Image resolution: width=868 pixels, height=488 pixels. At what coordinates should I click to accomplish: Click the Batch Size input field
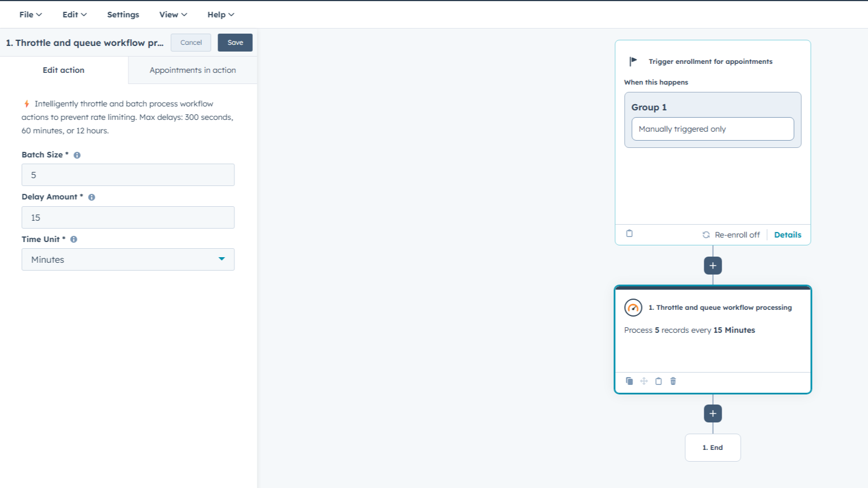point(128,175)
